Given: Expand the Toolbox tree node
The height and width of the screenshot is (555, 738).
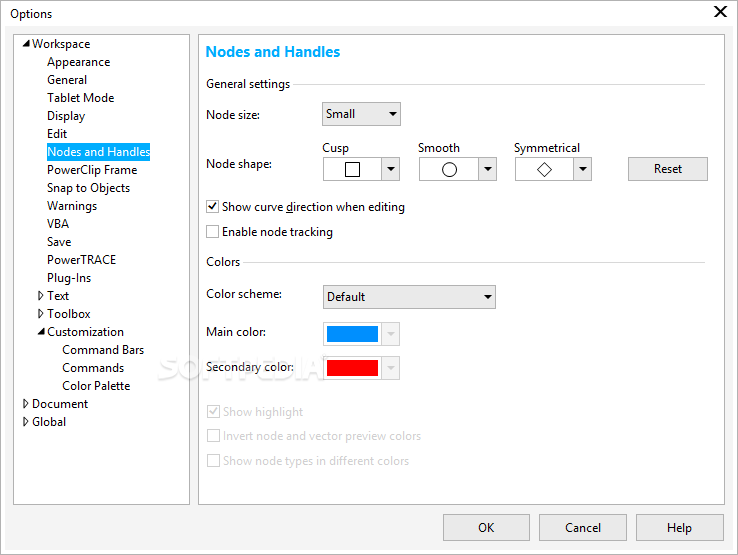Looking at the screenshot, I should tap(40, 314).
